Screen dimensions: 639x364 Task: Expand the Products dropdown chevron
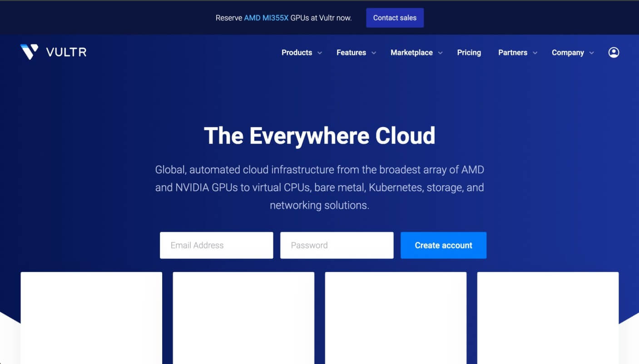320,53
